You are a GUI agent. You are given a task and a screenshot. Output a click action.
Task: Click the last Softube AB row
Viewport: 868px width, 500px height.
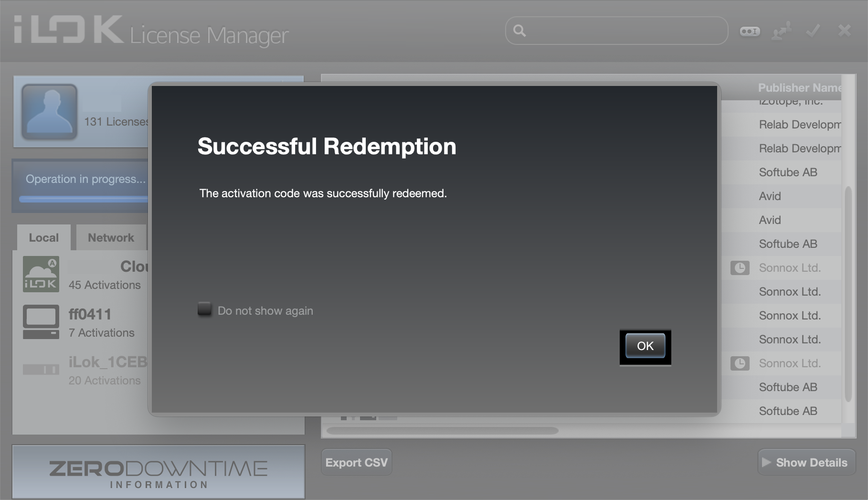click(781, 411)
